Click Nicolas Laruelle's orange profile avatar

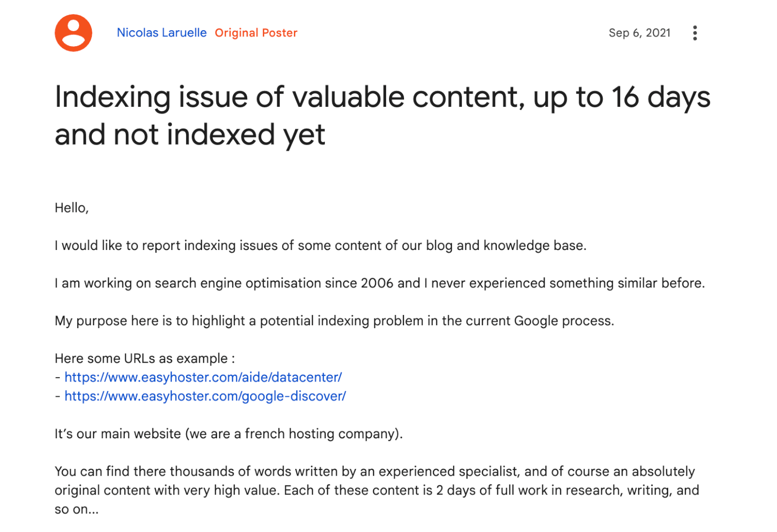tap(73, 33)
